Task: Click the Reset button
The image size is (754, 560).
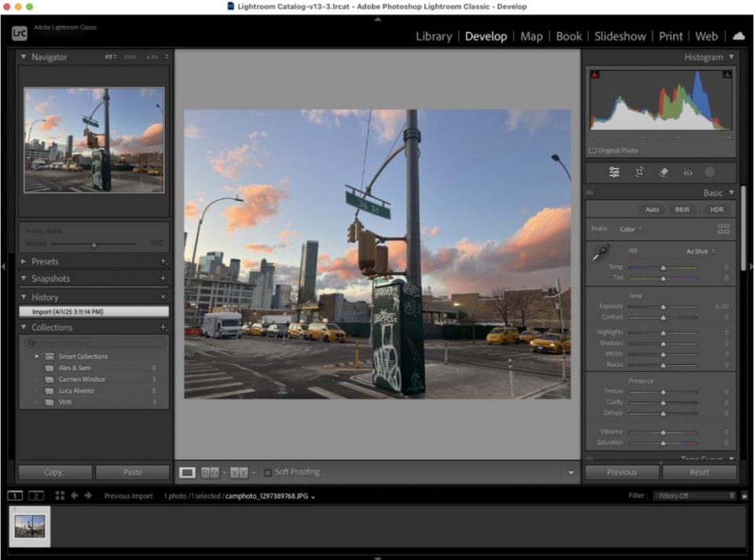Action: tap(699, 472)
